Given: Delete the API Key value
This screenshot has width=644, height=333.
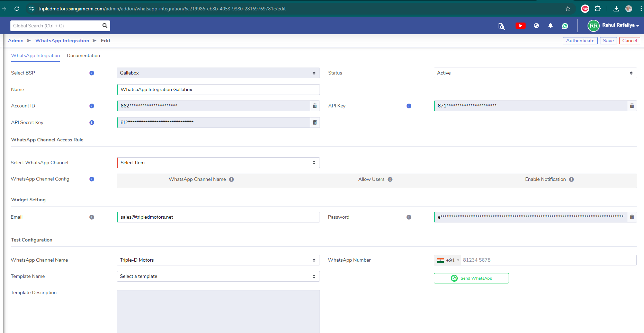Looking at the screenshot, I should pyautogui.click(x=632, y=106).
